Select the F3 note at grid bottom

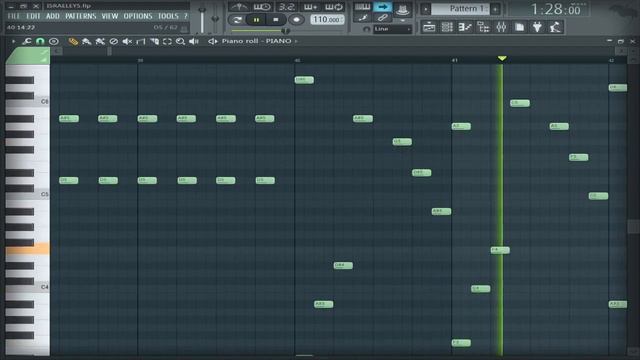[461, 343]
